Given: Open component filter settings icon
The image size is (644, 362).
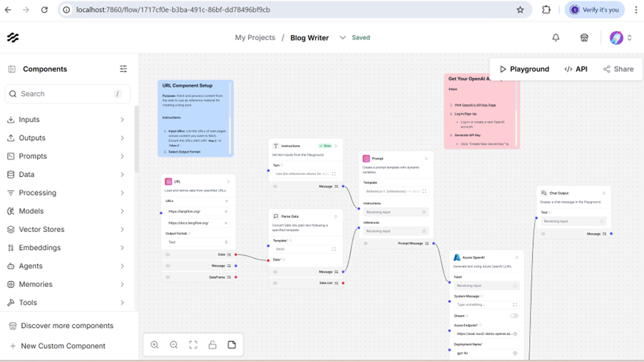Looking at the screenshot, I should pyautogui.click(x=123, y=69).
